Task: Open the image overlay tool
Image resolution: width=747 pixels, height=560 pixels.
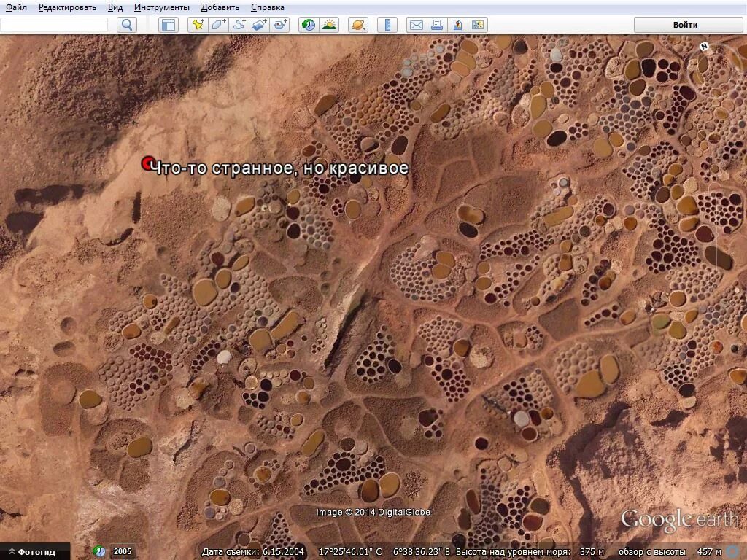Action: [259, 25]
